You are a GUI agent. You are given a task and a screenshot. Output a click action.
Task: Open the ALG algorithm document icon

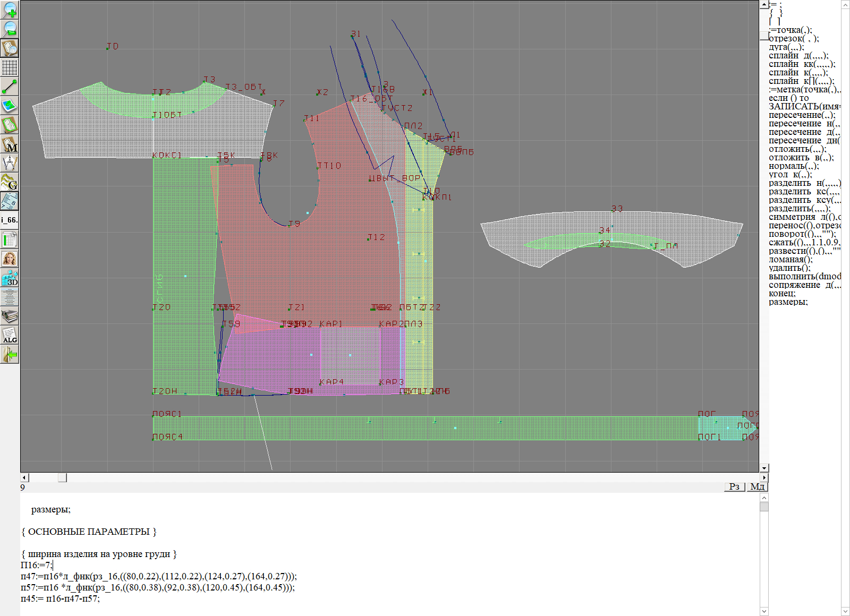[x=10, y=335]
